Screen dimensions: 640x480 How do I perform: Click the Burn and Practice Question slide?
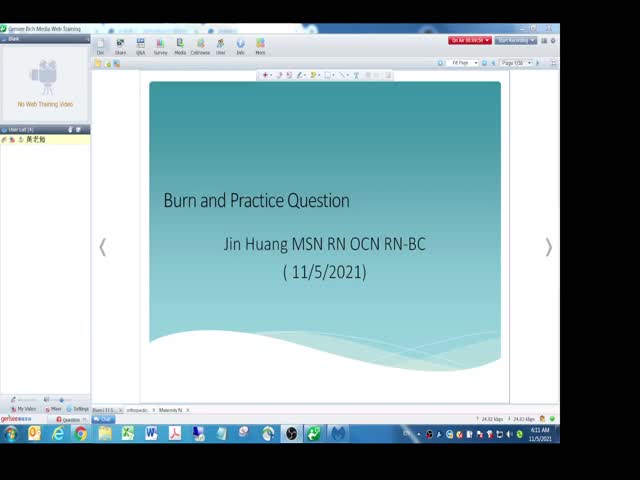(x=325, y=227)
